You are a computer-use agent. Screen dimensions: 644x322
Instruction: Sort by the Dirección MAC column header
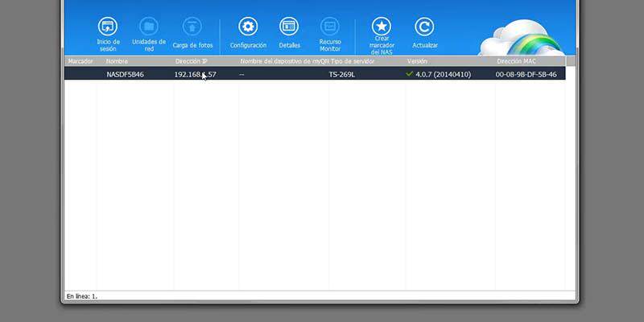(x=516, y=61)
